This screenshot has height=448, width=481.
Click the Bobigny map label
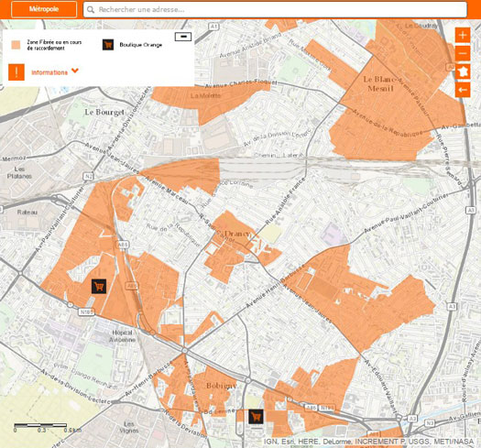coord(222,386)
